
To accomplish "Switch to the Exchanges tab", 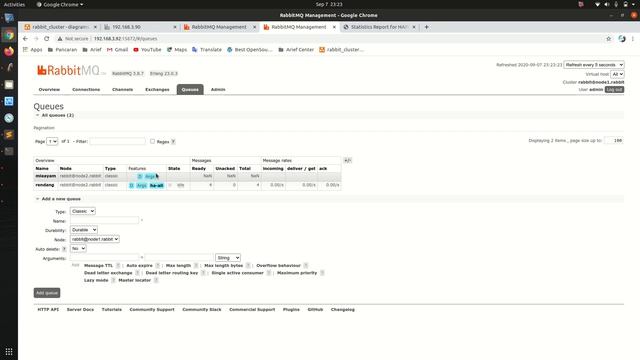I will (157, 89).
